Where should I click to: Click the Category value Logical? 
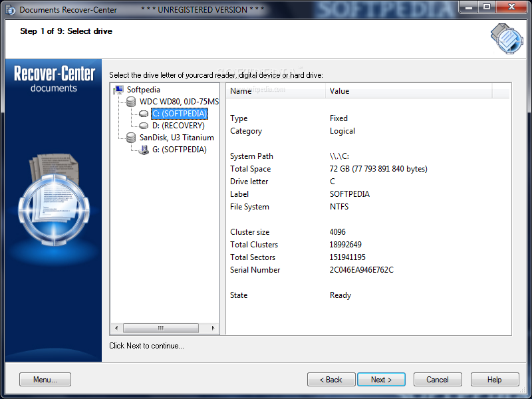(342, 131)
